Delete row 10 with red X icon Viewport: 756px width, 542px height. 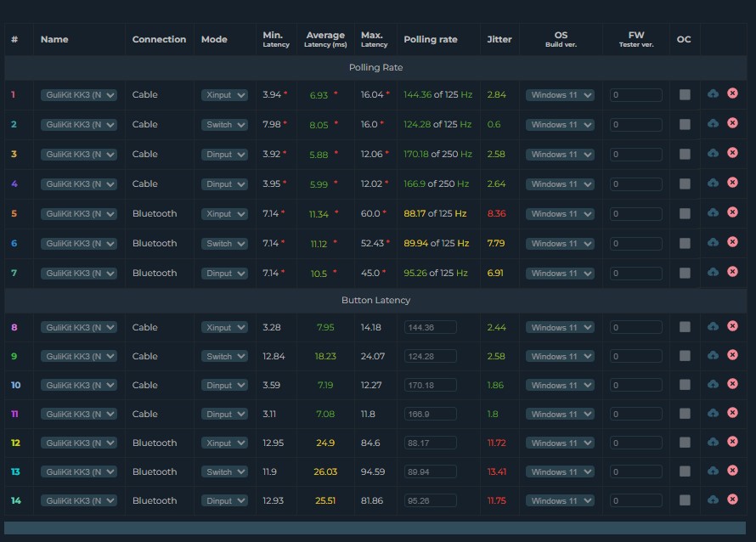point(732,384)
